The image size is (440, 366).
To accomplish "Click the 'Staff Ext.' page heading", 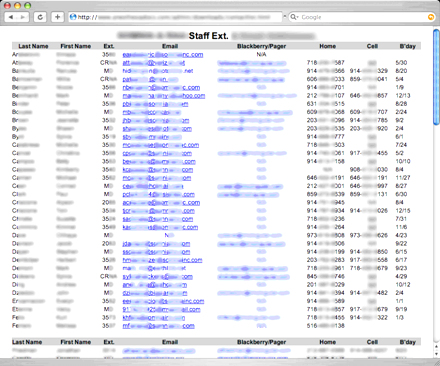I will [208, 36].
